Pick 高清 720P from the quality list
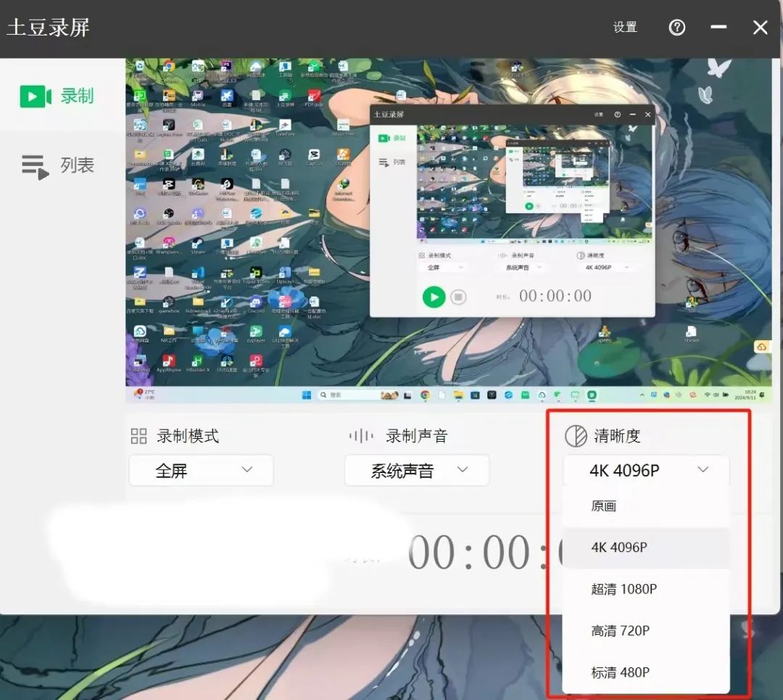 pyautogui.click(x=646, y=630)
